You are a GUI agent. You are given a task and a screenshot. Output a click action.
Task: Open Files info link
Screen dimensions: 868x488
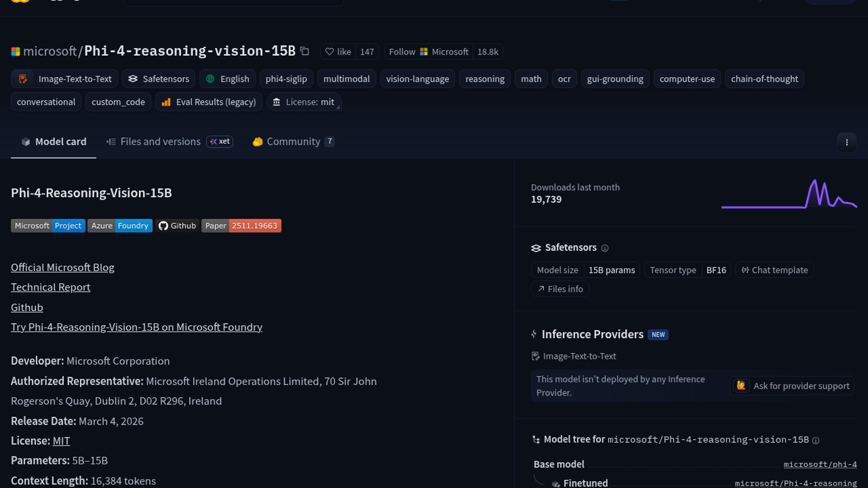pos(560,289)
